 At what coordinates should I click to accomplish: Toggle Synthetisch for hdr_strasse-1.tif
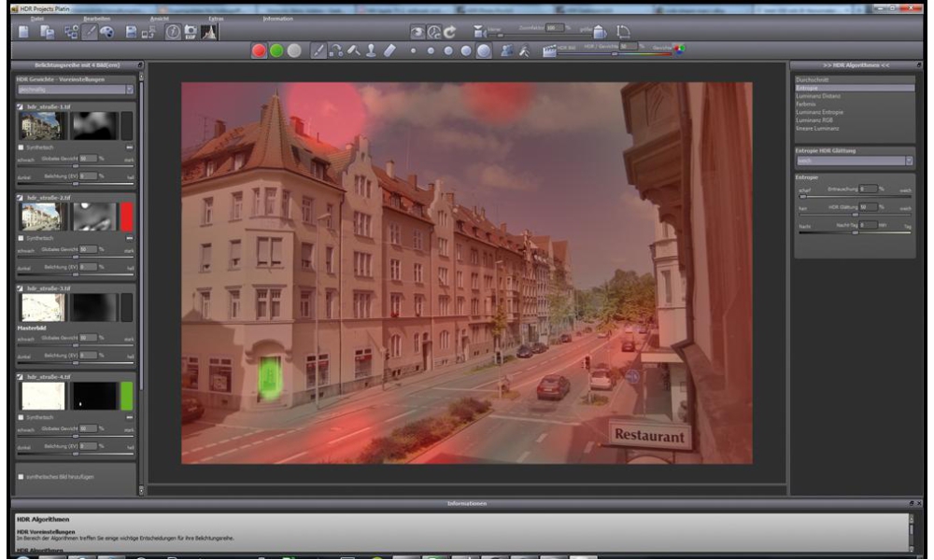click(x=20, y=147)
